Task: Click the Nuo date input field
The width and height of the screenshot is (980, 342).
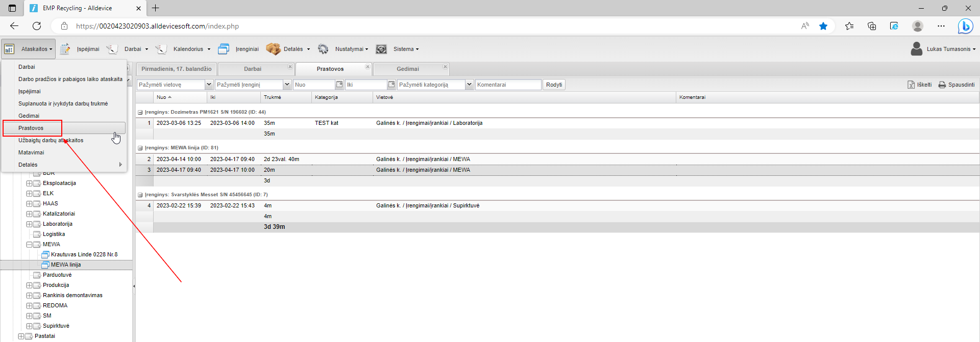Action: click(x=314, y=85)
